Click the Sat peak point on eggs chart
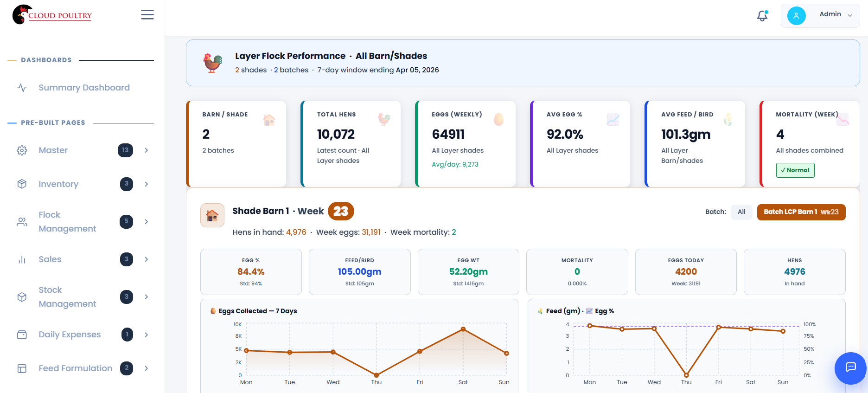Viewport: 868px width, 393px height. (463, 329)
